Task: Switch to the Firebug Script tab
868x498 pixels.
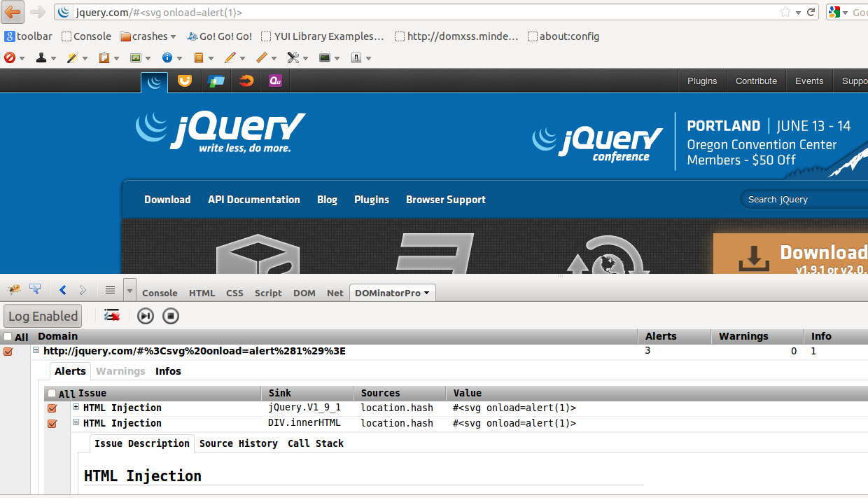Action: click(268, 293)
